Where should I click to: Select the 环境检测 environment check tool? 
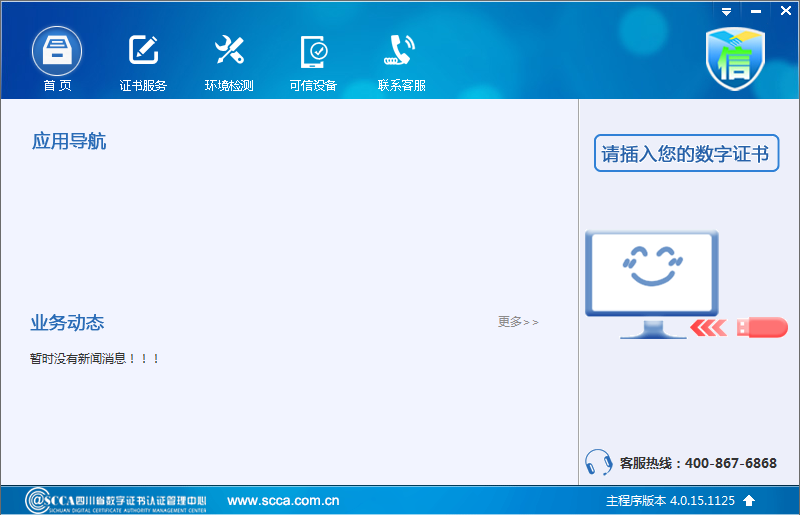(x=229, y=52)
